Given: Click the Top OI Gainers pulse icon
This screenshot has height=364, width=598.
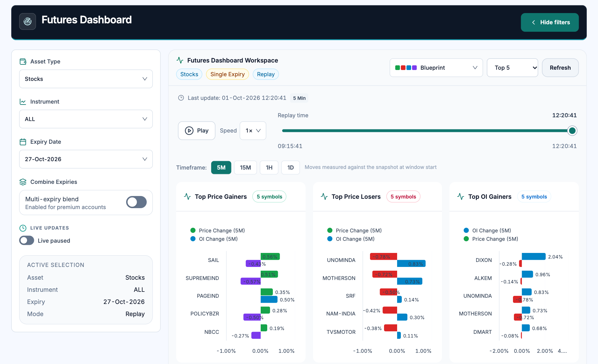Looking at the screenshot, I should point(461,197).
